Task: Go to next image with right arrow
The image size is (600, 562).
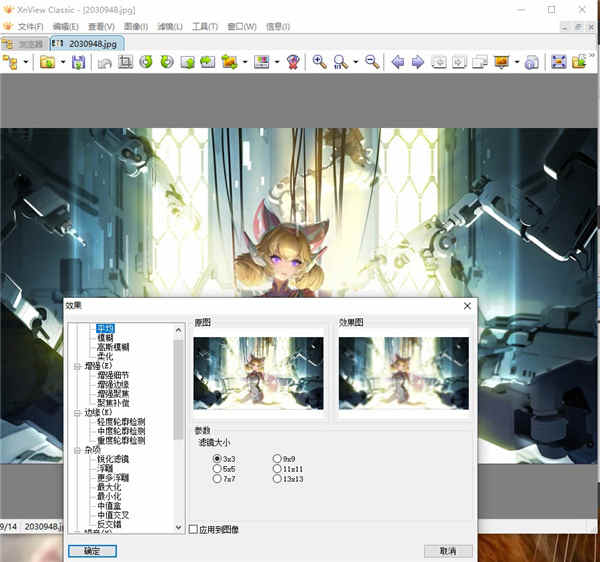Action: (x=418, y=62)
